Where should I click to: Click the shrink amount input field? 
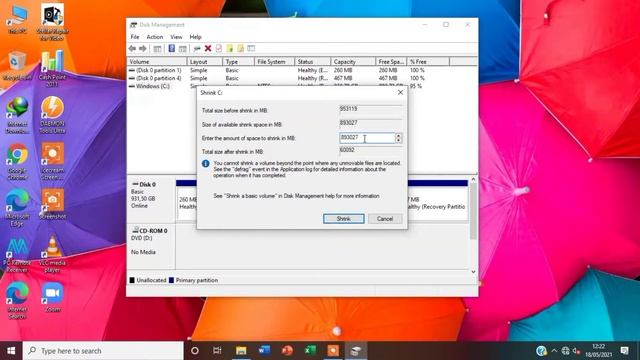[x=367, y=138]
